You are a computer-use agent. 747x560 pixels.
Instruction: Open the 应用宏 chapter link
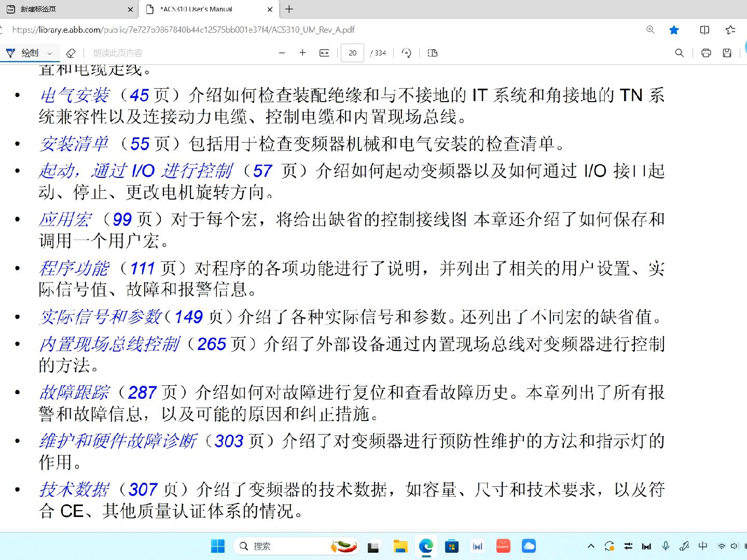click(65, 219)
